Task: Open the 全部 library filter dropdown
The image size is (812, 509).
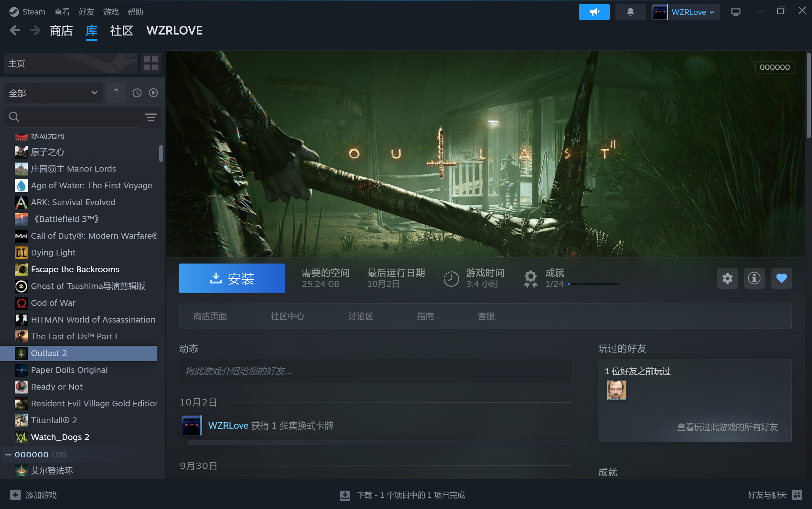Action: (x=53, y=93)
